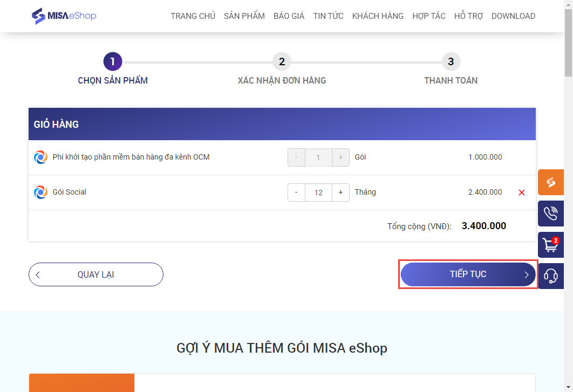Open HỖ TRỢ menu
The image size is (573, 392).
468,16
